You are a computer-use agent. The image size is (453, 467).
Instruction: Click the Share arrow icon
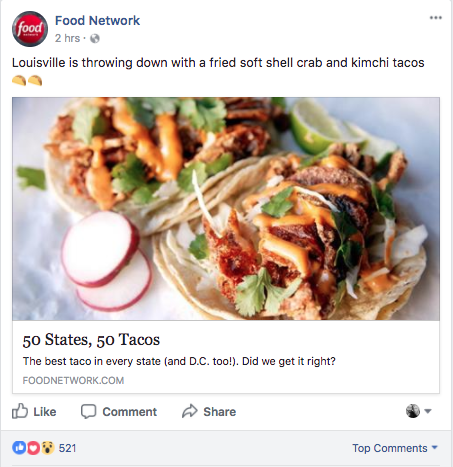[x=190, y=411]
